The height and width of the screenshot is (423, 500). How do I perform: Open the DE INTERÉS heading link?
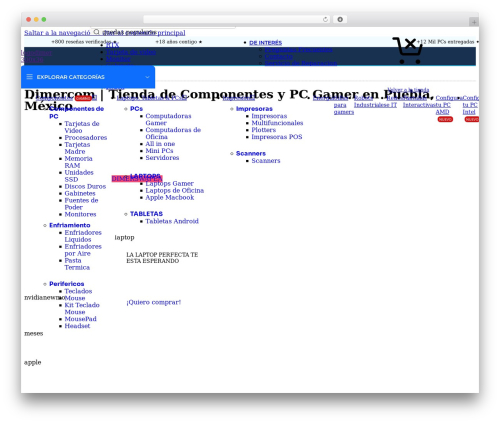(x=265, y=43)
